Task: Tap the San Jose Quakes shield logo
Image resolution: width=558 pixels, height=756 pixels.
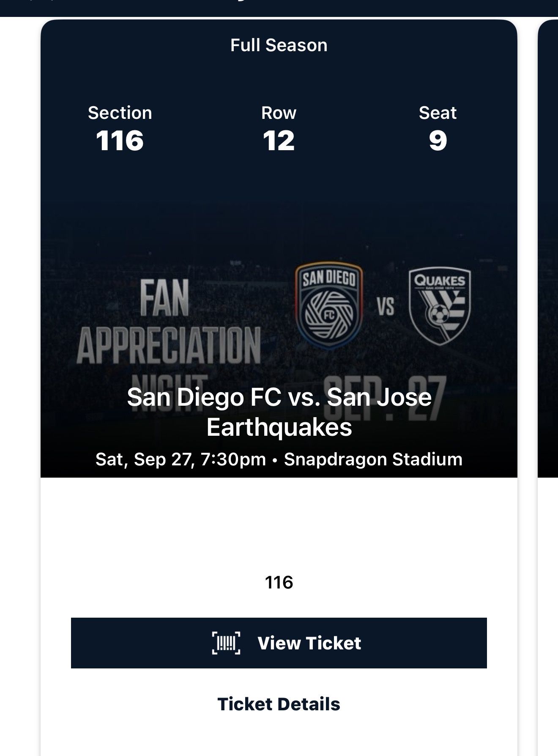Action: (440, 306)
